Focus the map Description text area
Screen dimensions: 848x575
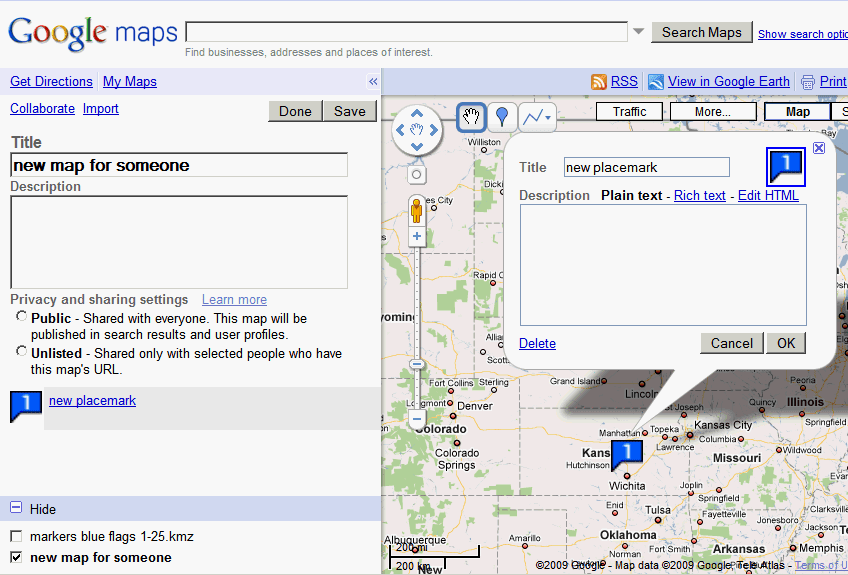click(179, 242)
